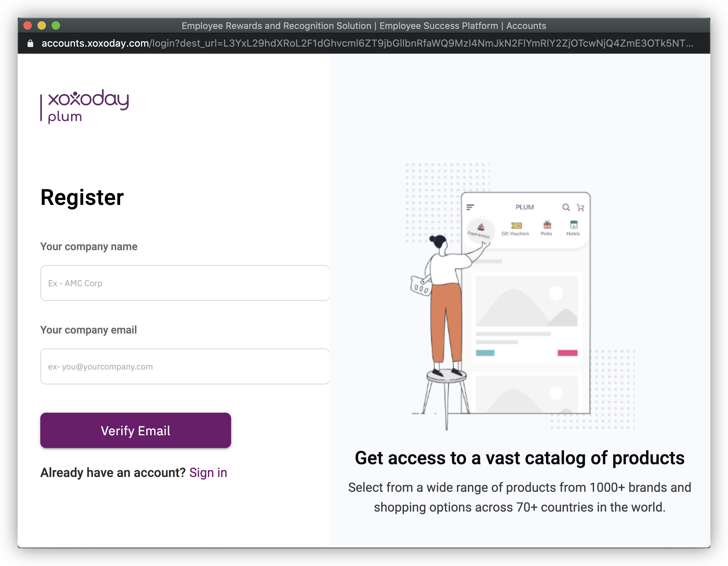The height and width of the screenshot is (566, 728).
Task: Click the accounts.xoxoday.com address bar URL
Action: tap(367, 43)
